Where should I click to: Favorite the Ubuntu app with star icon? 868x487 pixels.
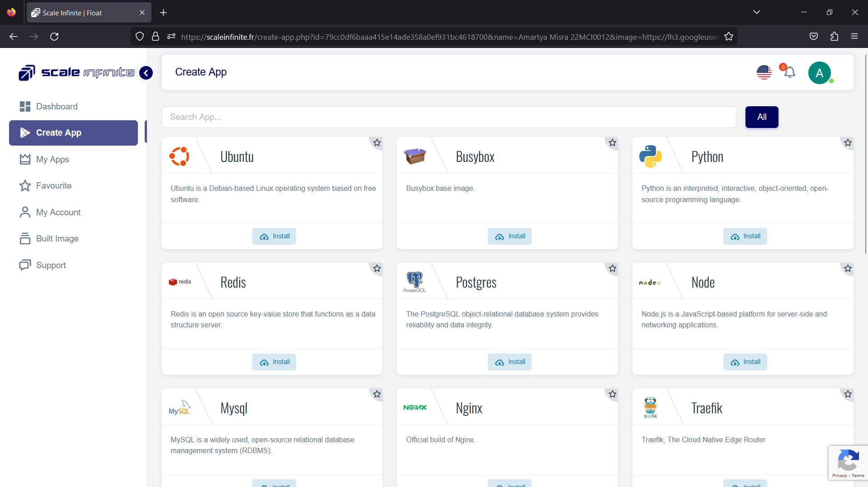(377, 143)
